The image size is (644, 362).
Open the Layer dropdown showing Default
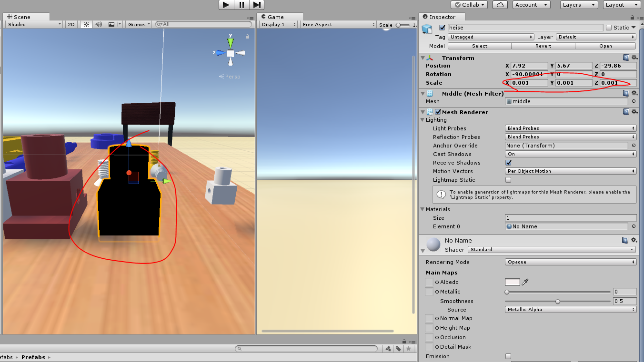[x=596, y=37]
